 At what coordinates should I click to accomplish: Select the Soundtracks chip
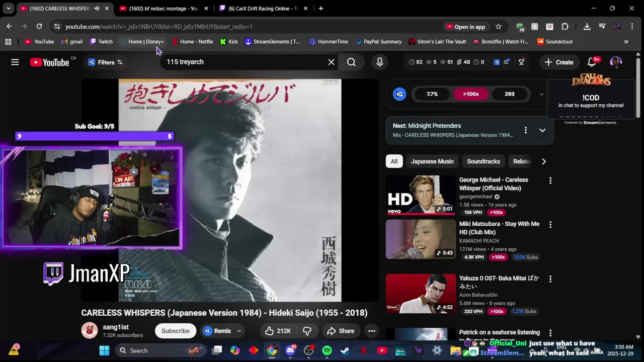click(484, 161)
